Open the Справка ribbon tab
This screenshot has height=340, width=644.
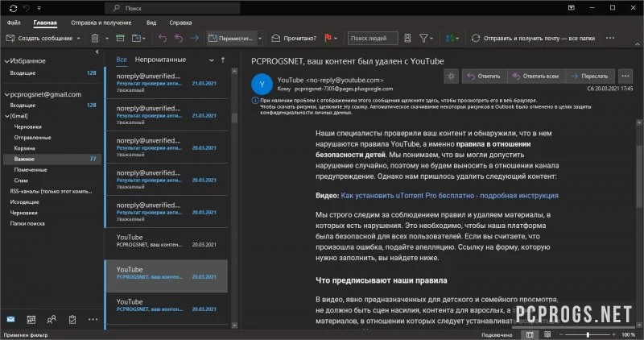180,23
